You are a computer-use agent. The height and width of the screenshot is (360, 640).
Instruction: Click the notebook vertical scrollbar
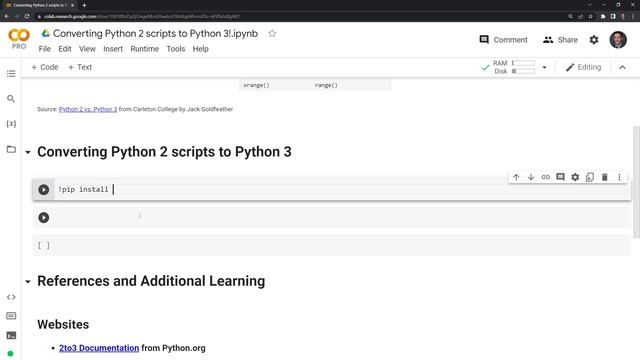pos(636,182)
